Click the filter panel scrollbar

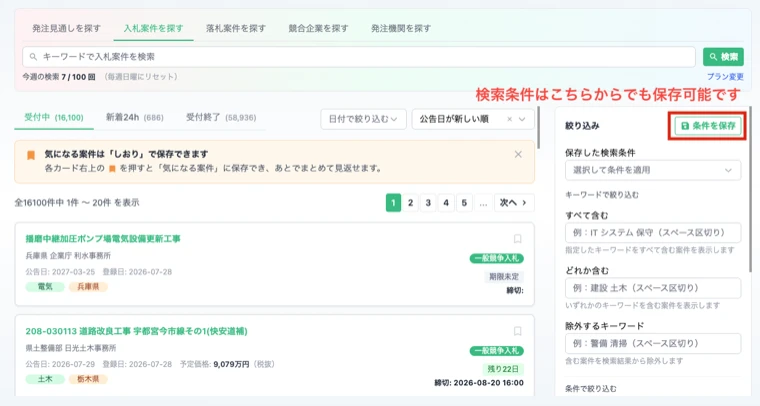coord(750,189)
